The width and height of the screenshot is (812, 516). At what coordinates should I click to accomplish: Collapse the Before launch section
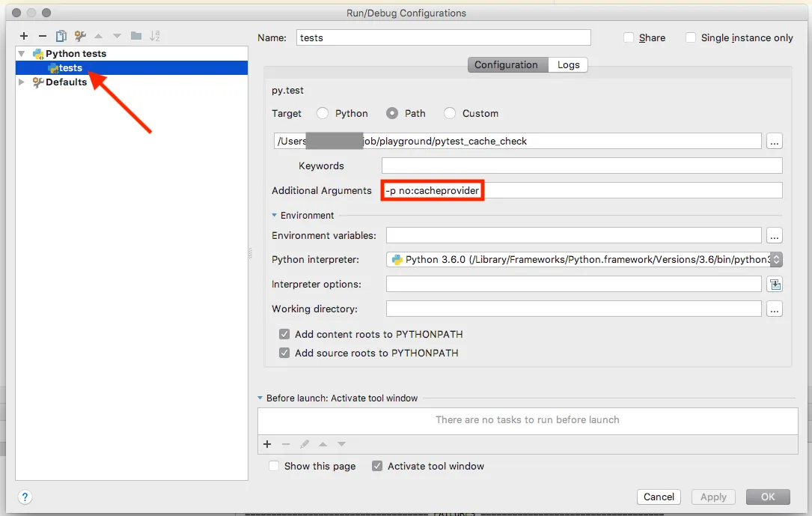point(260,398)
